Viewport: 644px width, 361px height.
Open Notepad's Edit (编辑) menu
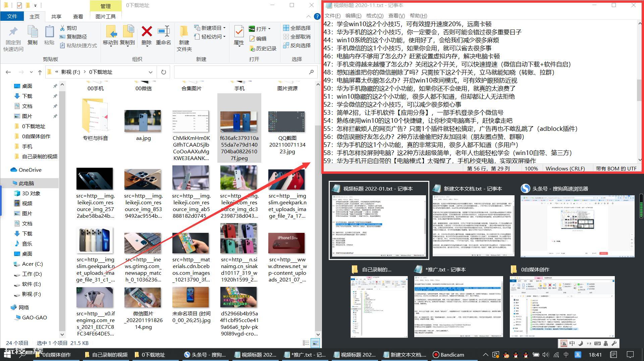coord(353,16)
